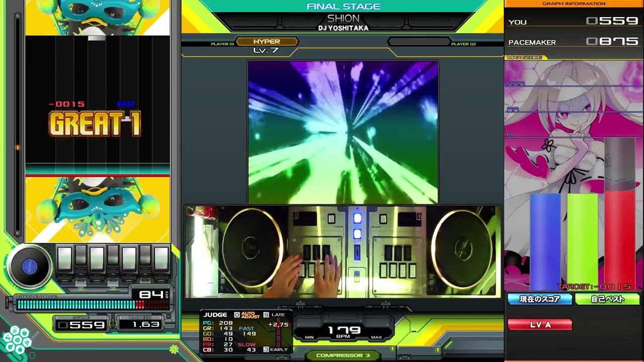
Task: Click the lime flower emblem icon
Action: (174, 348)
